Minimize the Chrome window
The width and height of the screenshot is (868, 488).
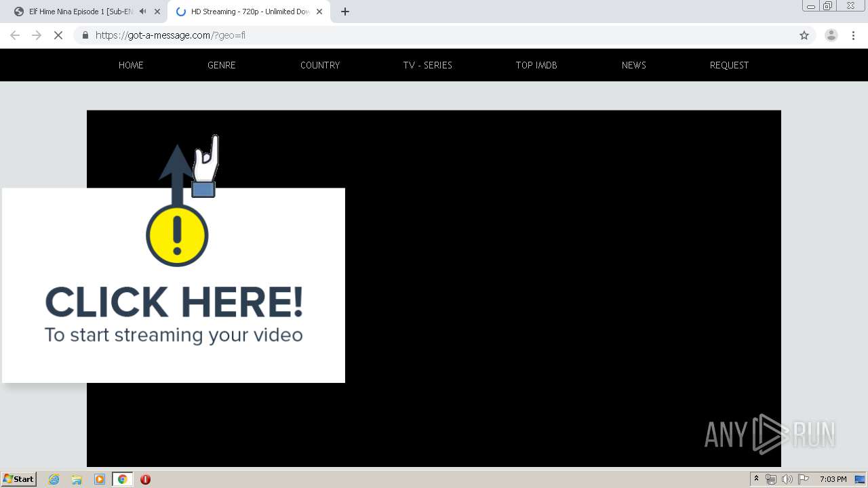(x=811, y=6)
